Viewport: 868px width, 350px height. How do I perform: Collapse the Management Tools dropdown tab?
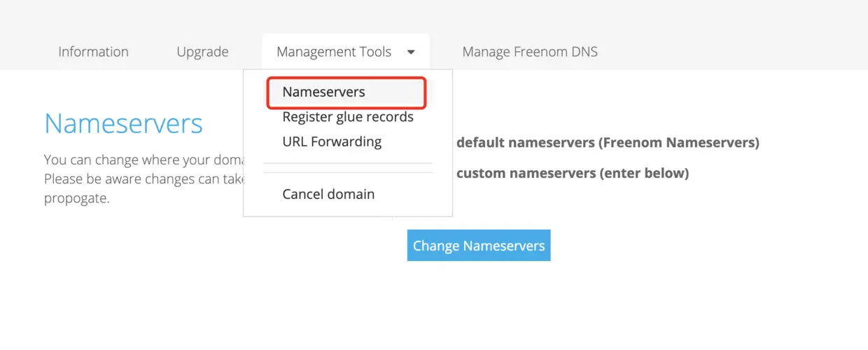pos(346,52)
